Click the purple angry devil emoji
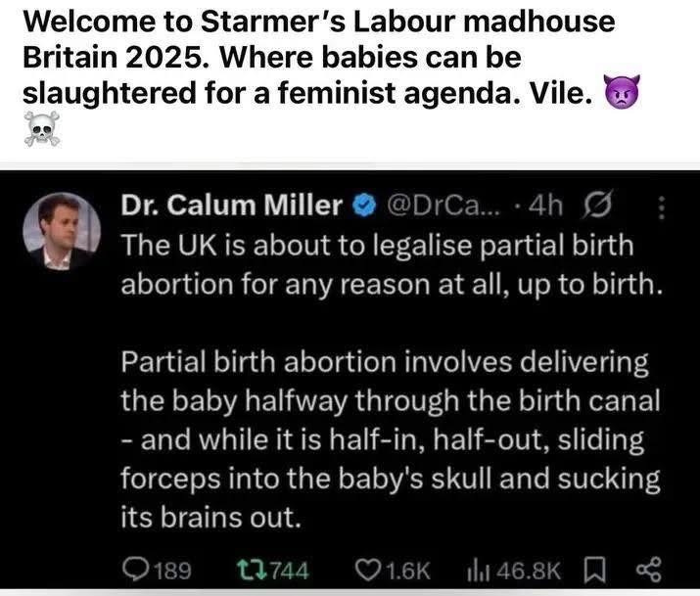The height and width of the screenshot is (596, 700). tap(622, 91)
